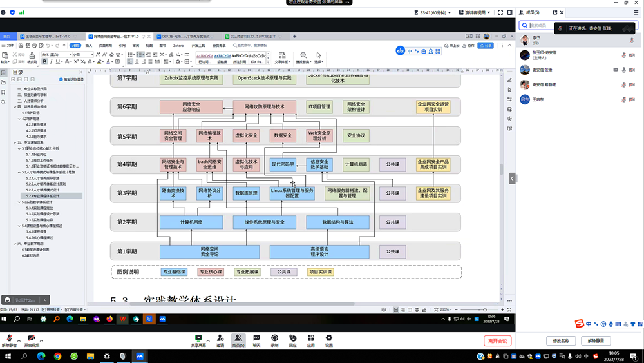Click the 离开会议 leave meeting button
The image size is (644, 363).
(497, 340)
